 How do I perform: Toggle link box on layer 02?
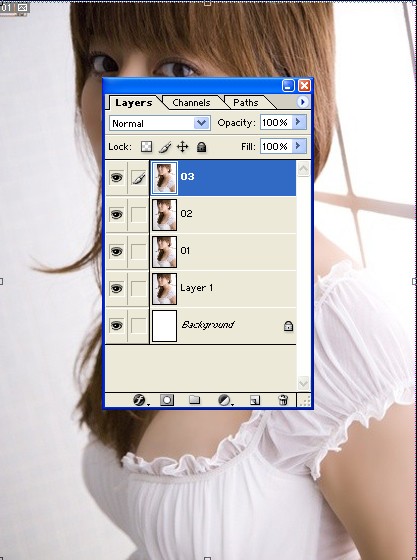(x=139, y=215)
